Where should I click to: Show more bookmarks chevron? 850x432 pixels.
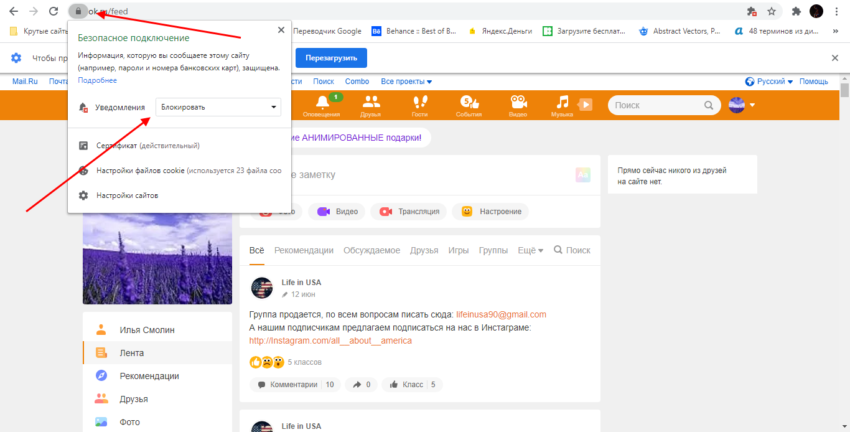835,31
